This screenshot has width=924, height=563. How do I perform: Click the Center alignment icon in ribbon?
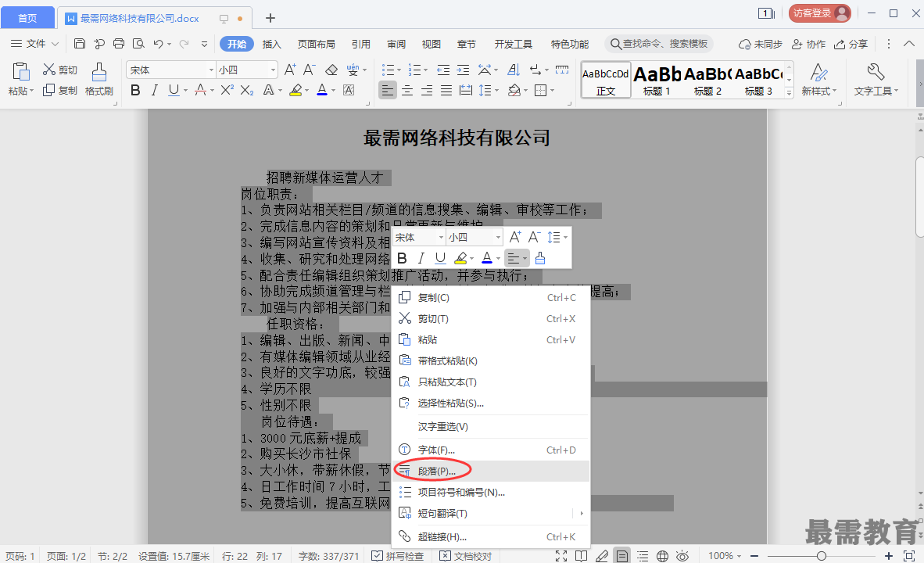click(x=407, y=90)
